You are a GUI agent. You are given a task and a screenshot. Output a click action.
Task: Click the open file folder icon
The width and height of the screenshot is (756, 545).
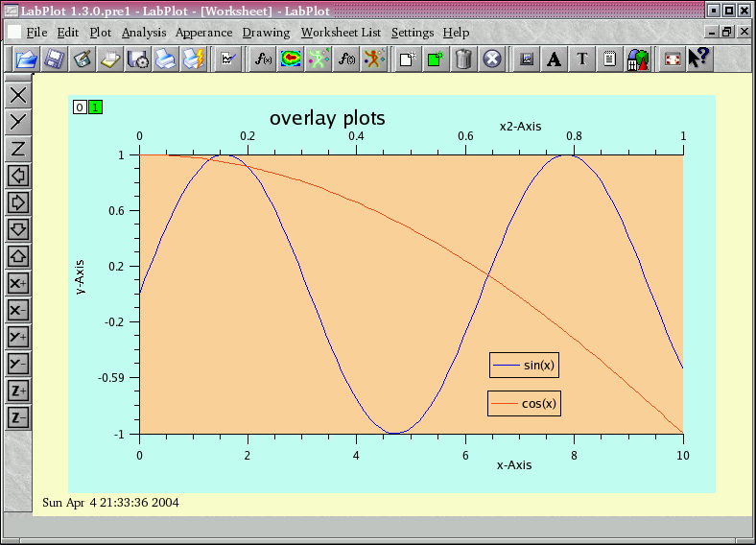(x=26, y=59)
